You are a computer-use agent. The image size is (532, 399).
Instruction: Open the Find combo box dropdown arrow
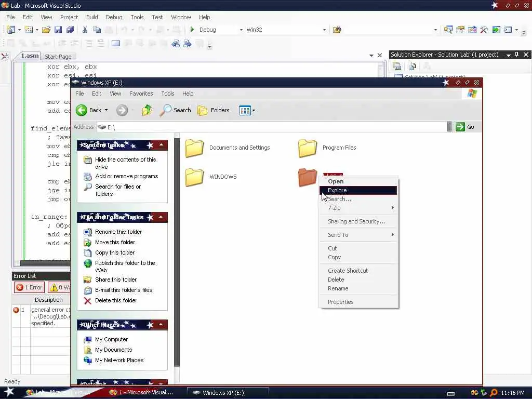pos(435,30)
